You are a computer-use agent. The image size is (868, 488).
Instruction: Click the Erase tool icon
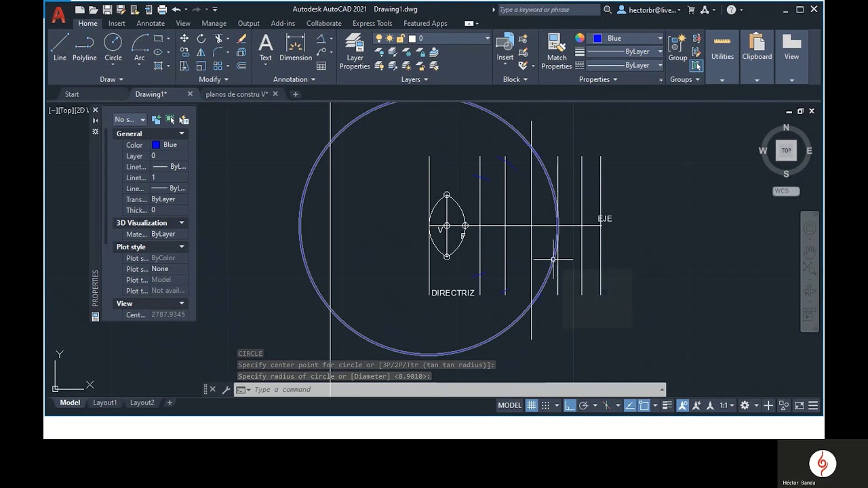(241, 39)
